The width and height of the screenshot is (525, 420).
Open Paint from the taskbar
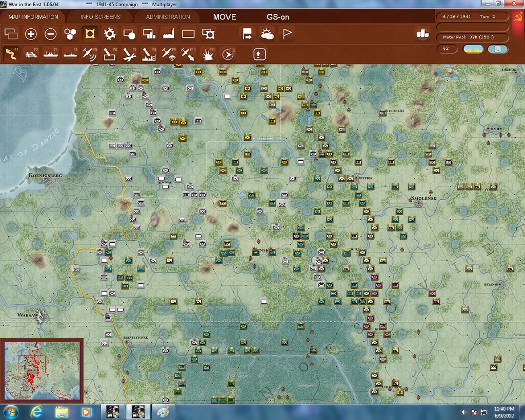coord(163,412)
